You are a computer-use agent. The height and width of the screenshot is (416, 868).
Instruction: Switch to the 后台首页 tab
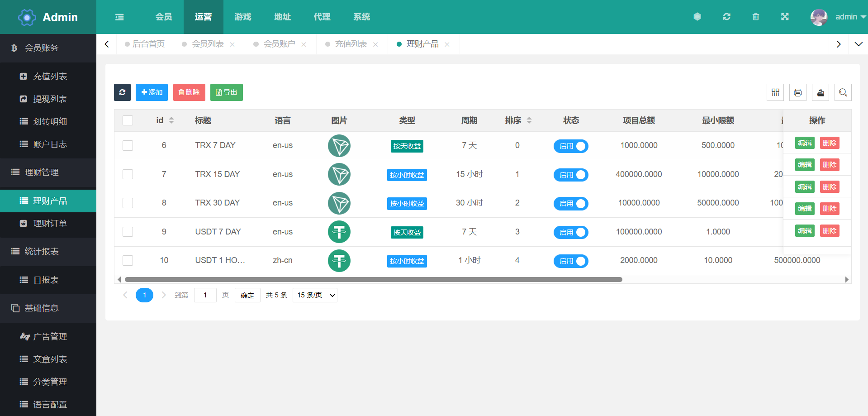(145, 44)
